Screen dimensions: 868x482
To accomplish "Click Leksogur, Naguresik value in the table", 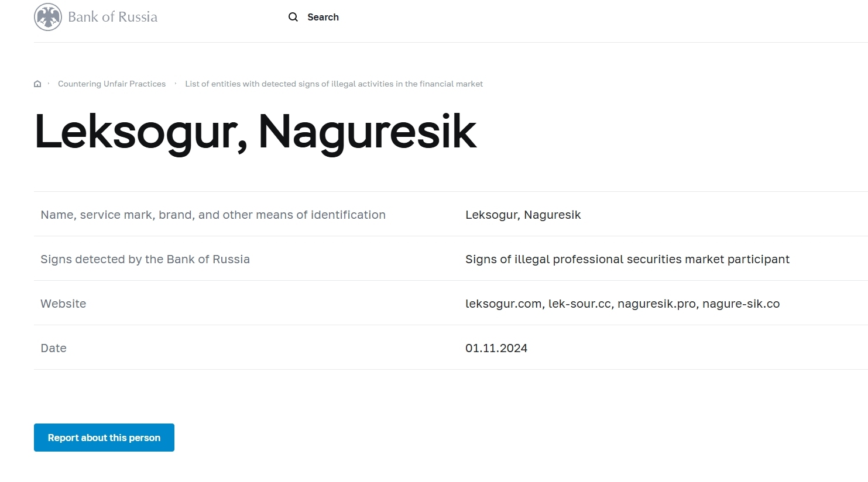I will click(x=523, y=215).
